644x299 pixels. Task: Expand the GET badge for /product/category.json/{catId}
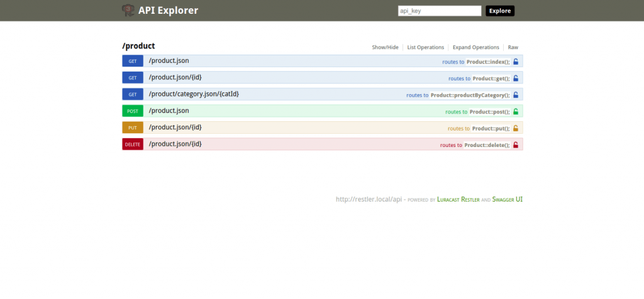(133, 94)
